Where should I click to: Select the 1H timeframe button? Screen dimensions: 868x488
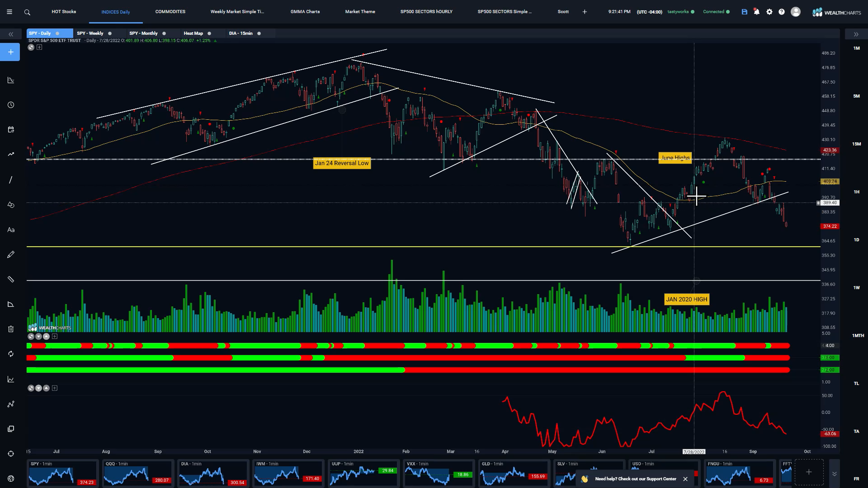click(856, 192)
